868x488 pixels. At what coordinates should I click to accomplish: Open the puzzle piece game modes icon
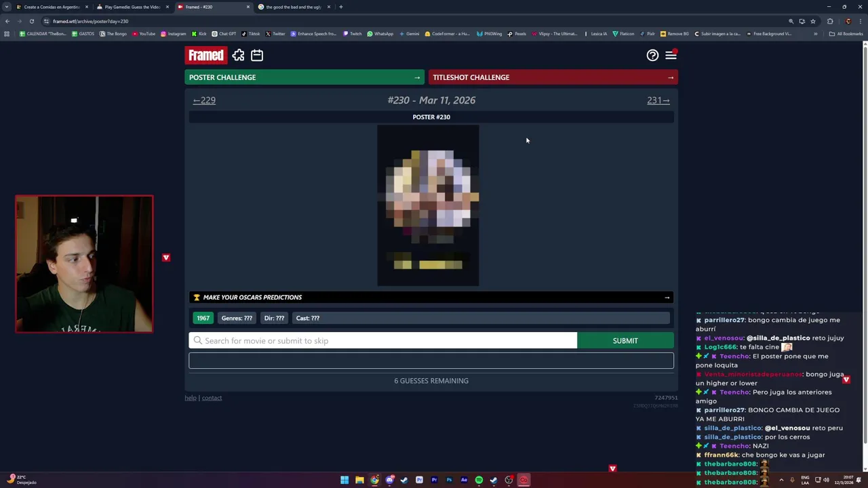pyautogui.click(x=238, y=56)
